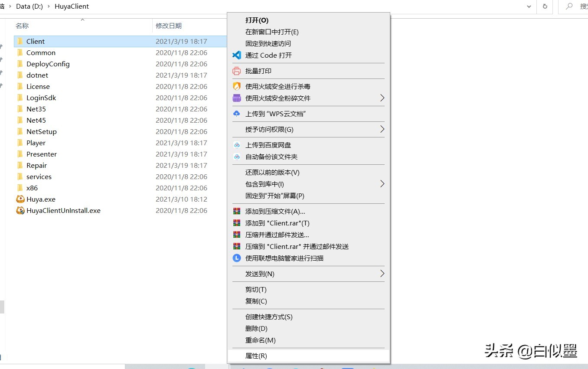
Task: Click the 百度网盘 upload icon
Action: point(236,145)
